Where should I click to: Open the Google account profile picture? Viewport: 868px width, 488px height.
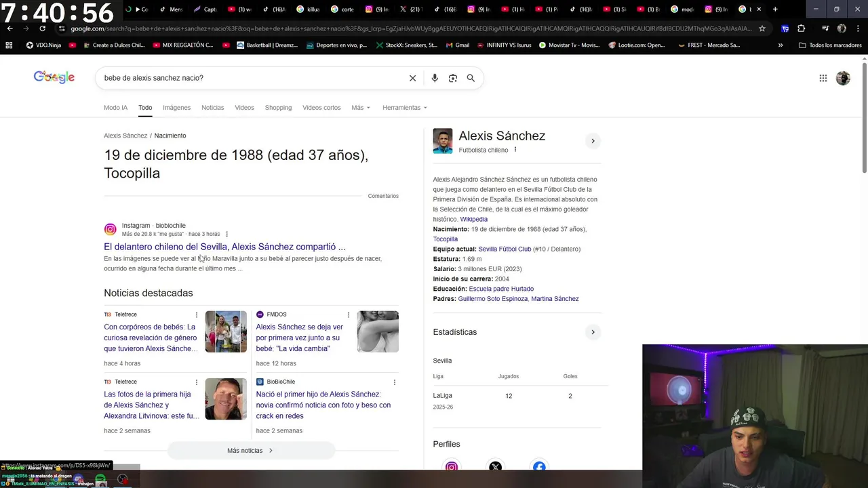point(843,78)
